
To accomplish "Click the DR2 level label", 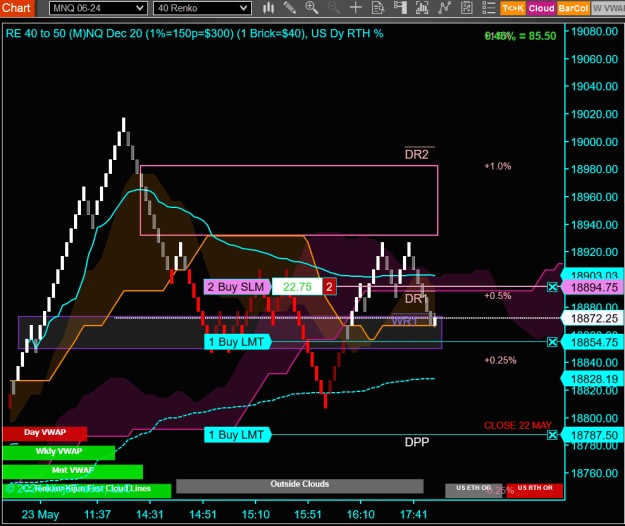I will pos(417,155).
